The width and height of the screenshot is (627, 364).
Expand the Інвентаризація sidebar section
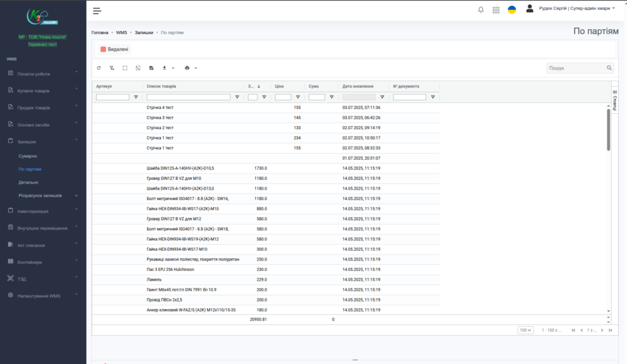point(42,211)
